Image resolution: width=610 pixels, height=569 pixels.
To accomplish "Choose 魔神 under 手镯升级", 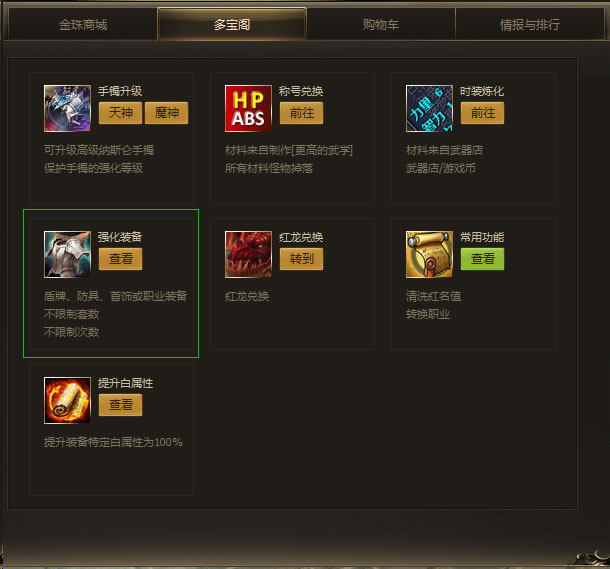I will click(167, 113).
